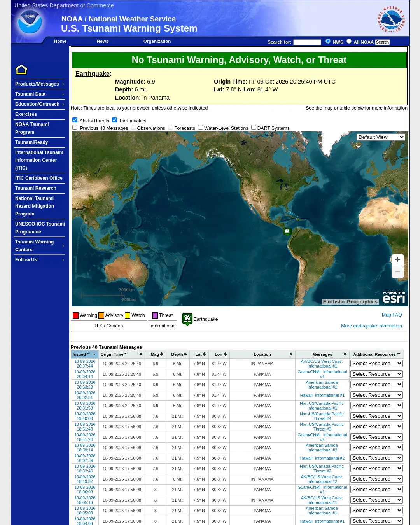Image resolution: width=420 pixels, height=525 pixels.
Task: Uncheck the Alerts/Threats checkbox
Action: pyautogui.click(x=75, y=120)
